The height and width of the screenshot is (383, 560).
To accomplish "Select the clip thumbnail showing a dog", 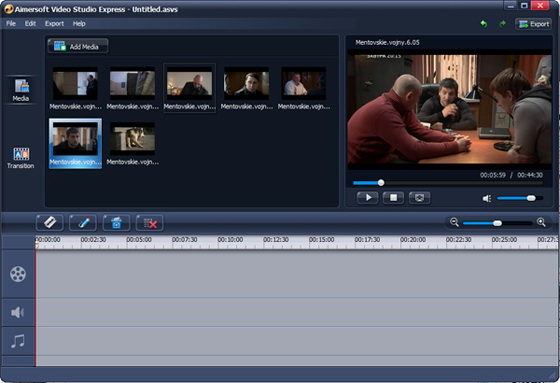I will (132, 144).
